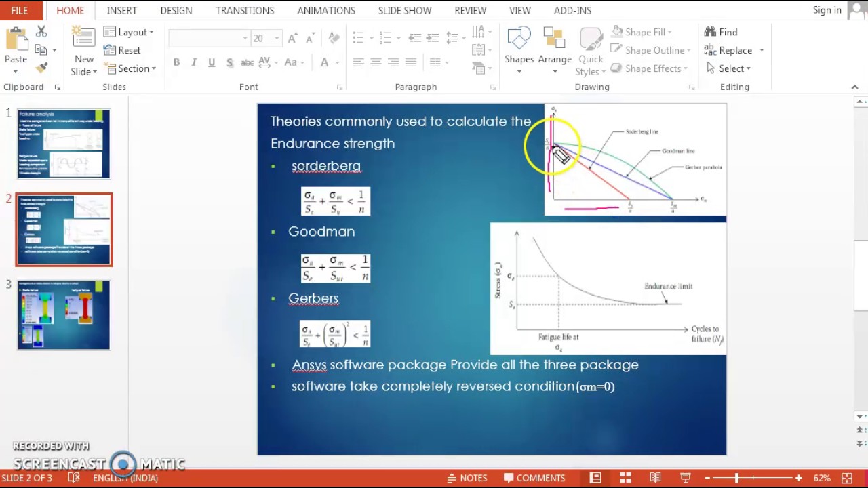Screen dimensions: 868x488
Task: Collapse the ribbon with arrow
Action: tap(854, 87)
